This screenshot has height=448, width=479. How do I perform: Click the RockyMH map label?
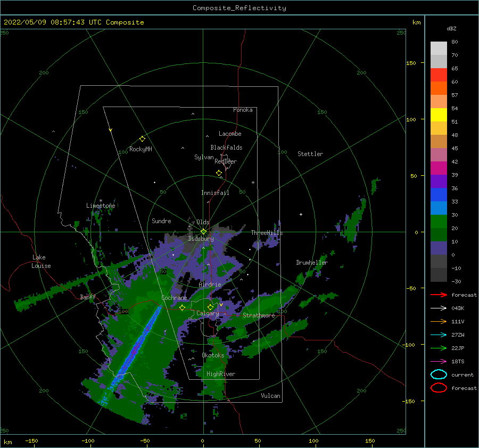[x=141, y=149]
